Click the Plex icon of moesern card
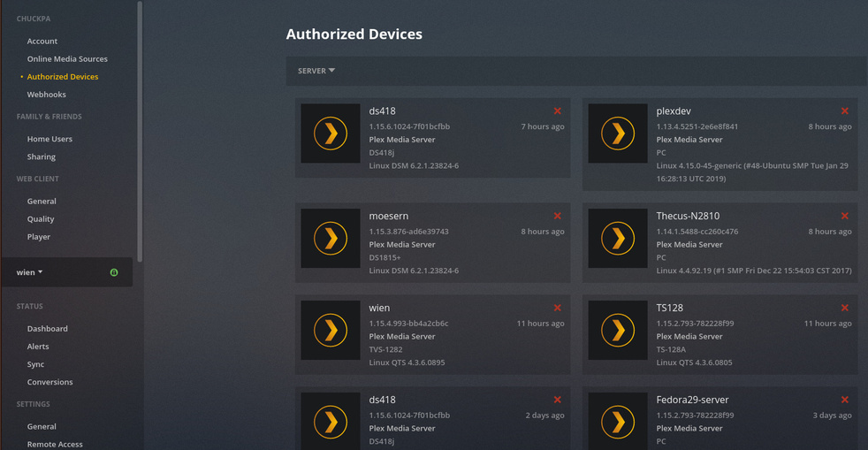Image resolution: width=868 pixels, height=450 pixels. (331, 239)
